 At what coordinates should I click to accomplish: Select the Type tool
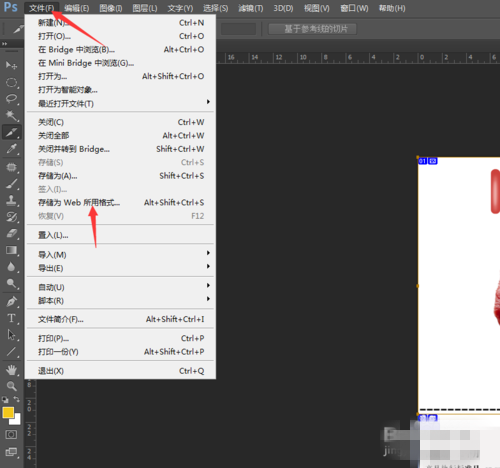(11, 318)
